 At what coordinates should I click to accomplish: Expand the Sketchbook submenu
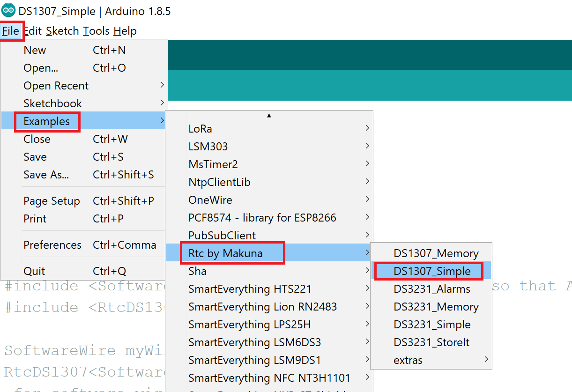pyautogui.click(x=84, y=104)
